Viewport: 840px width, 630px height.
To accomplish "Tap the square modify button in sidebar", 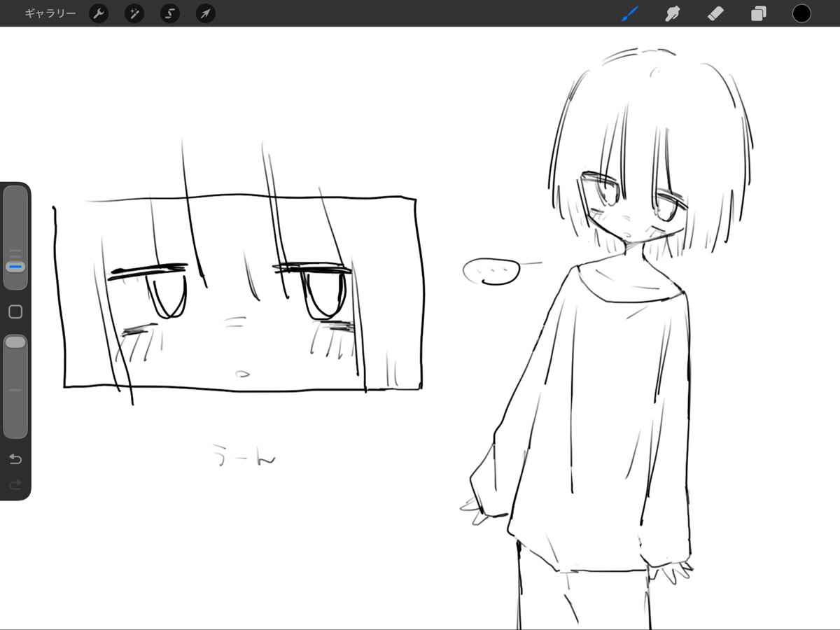I will 15,312.
